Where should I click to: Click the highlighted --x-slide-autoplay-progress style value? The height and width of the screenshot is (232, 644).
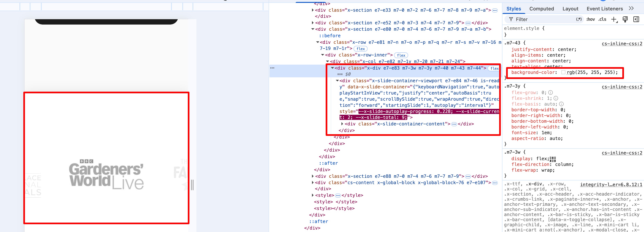pos(419,115)
